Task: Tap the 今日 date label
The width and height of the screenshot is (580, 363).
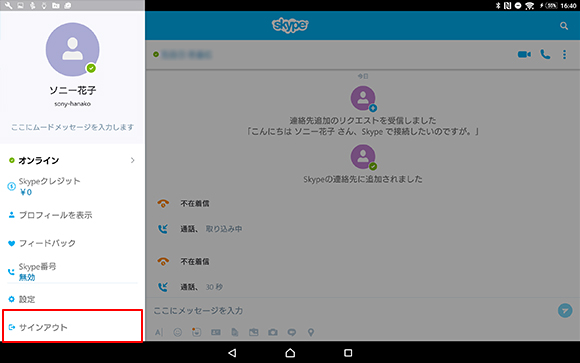Action: 363,76
